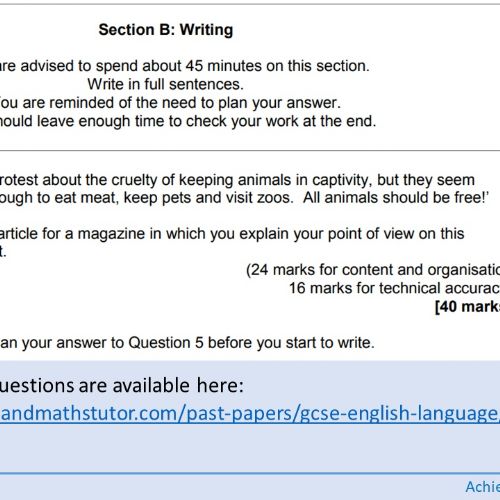The height and width of the screenshot is (500, 500).
Task: Click the 'Section B: Writing' heading
Action: (x=166, y=30)
